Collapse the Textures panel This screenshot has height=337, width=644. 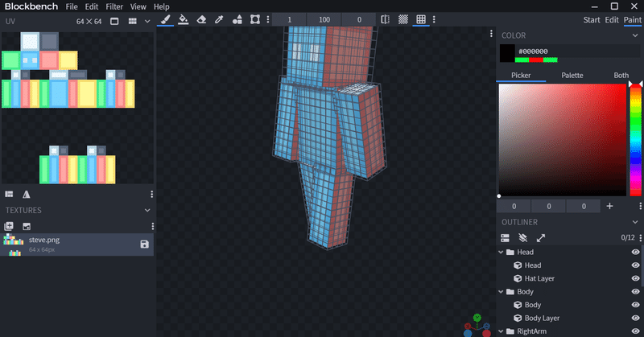pyautogui.click(x=147, y=210)
